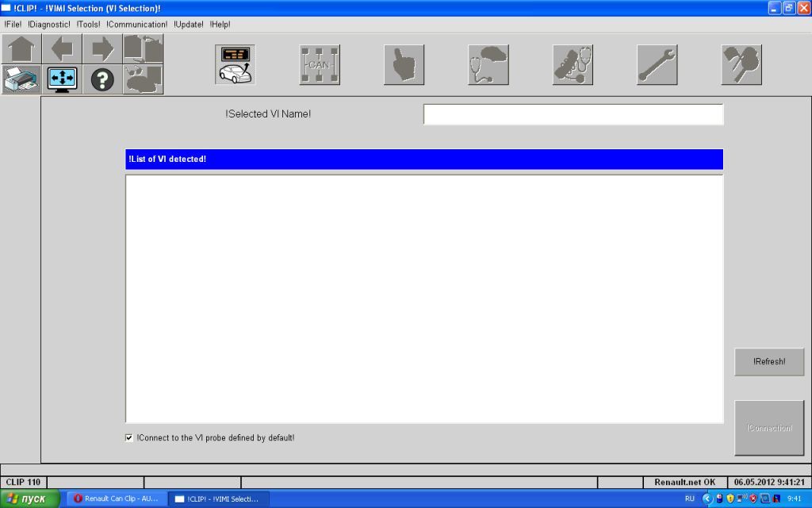Click the 'Renault.net OK' status entry
The height and width of the screenshot is (508, 812).
click(x=684, y=482)
